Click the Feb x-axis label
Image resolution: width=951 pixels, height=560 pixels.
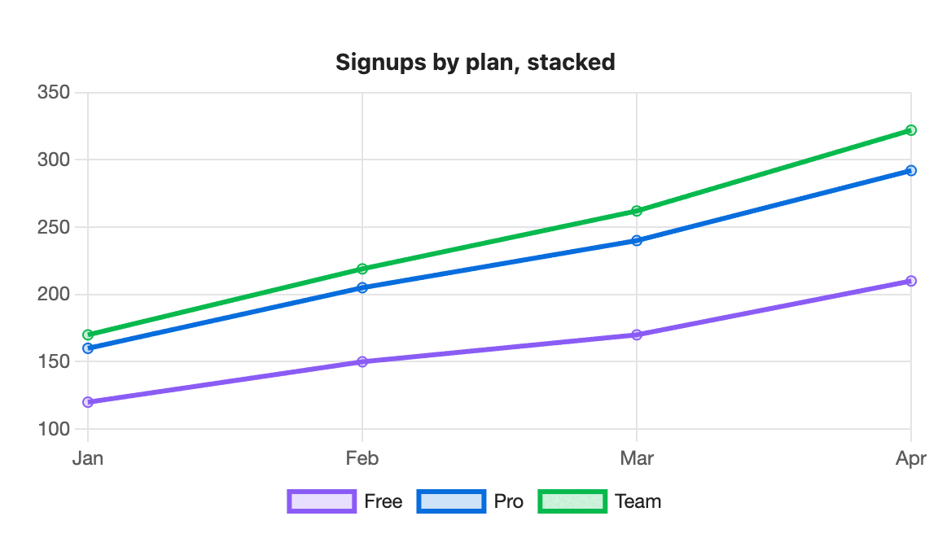pos(362,458)
